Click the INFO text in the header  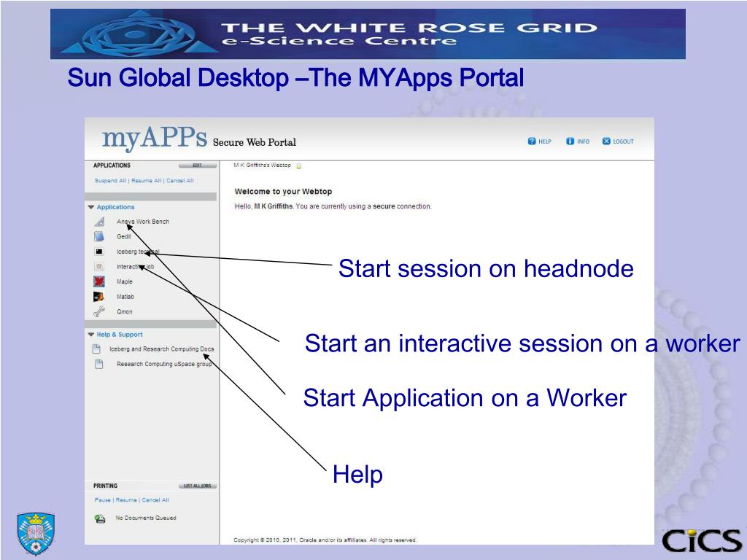coord(583,141)
